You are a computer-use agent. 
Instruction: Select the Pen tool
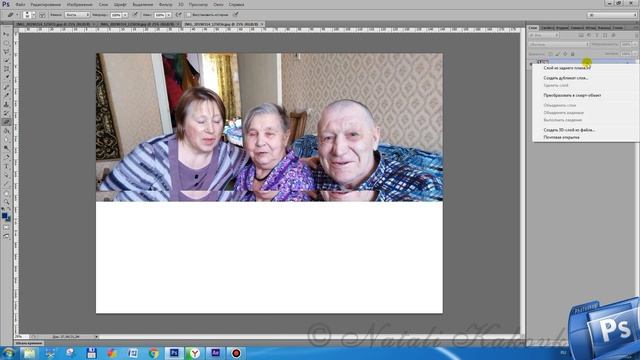pos(6,157)
